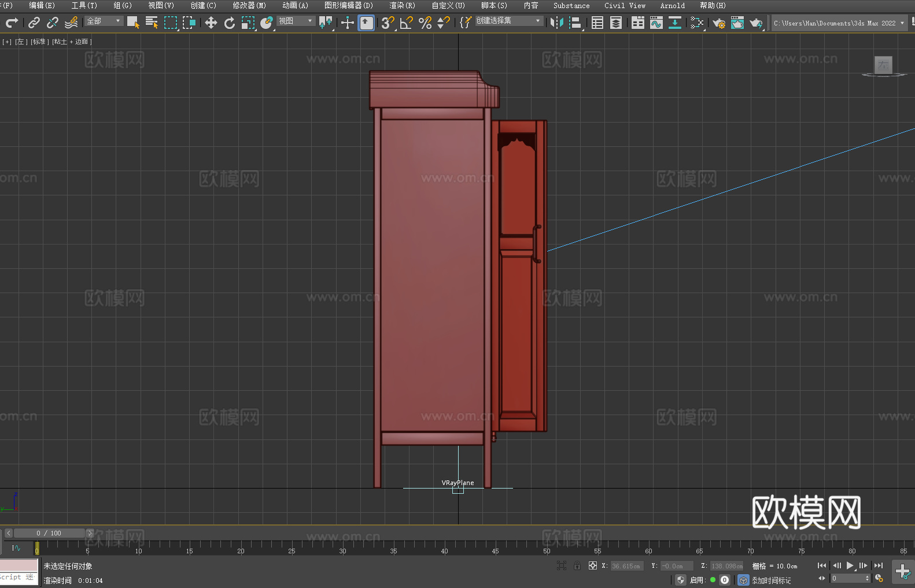Activate the Select and Rotate tool
Screen dimensions: 915x588
(x=230, y=23)
